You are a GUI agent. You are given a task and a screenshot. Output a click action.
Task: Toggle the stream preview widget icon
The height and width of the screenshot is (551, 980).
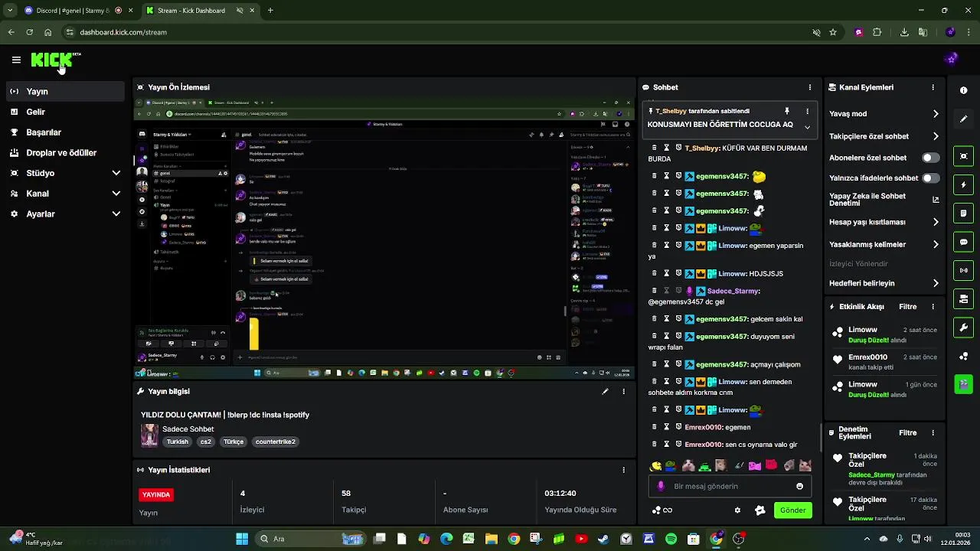pos(963,156)
